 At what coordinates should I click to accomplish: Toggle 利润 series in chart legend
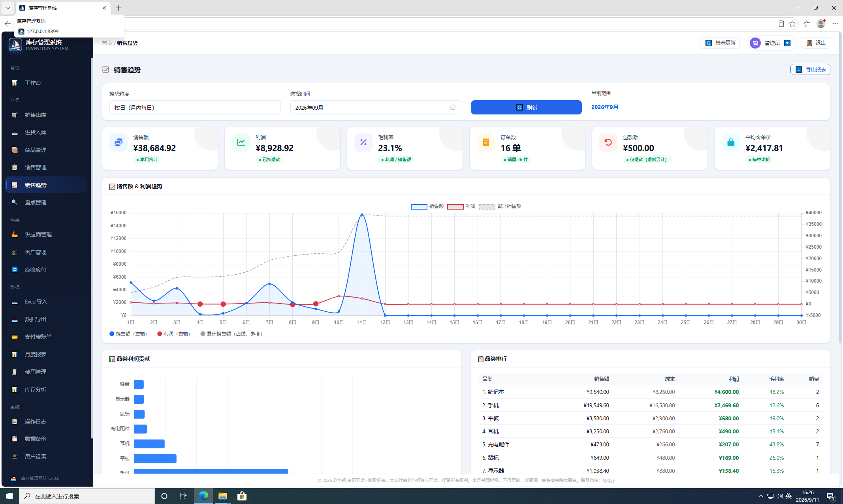coord(461,206)
